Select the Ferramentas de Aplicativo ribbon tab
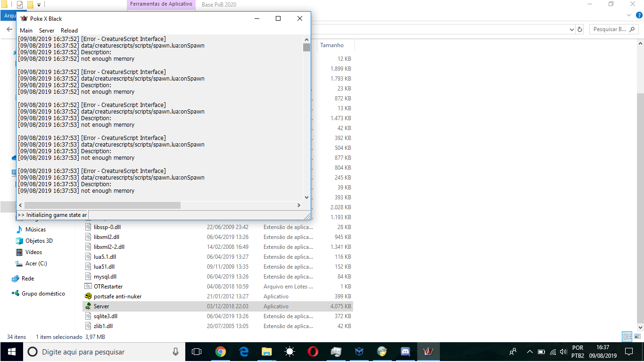Screen dimensions: 644x362 [x=161, y=4]
